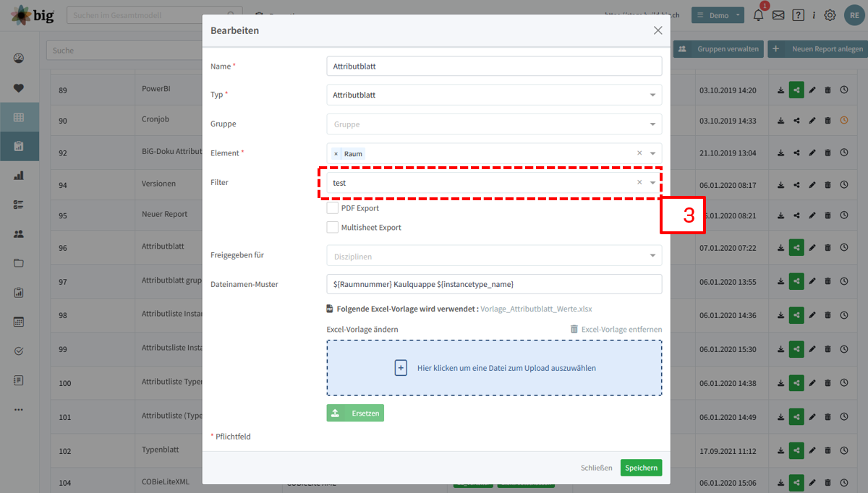Expand the three-dots more menu in the sidebar
The height and width of the screenshot is (493, 868).
coord(19,409)
